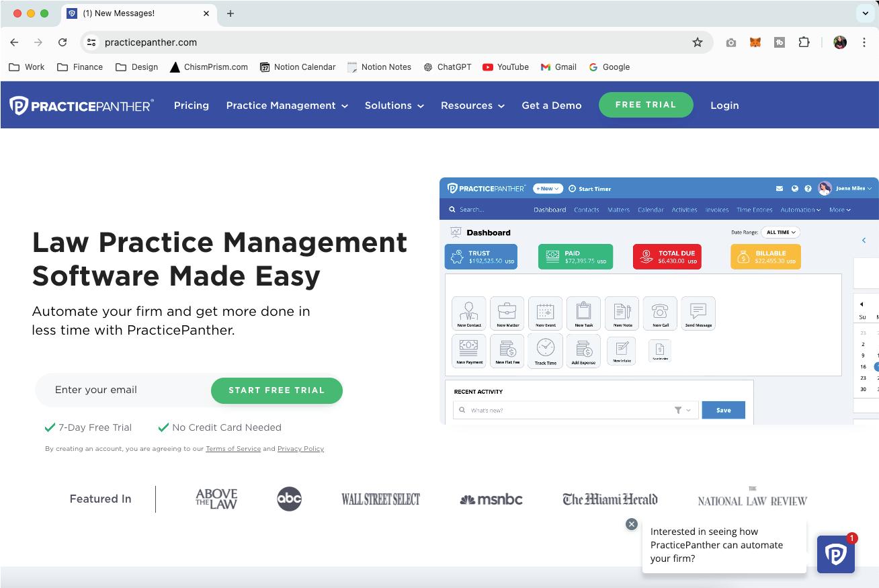Dismiss the chat prompt with the X
Screen dimensions: 879x588
[632, 524]
